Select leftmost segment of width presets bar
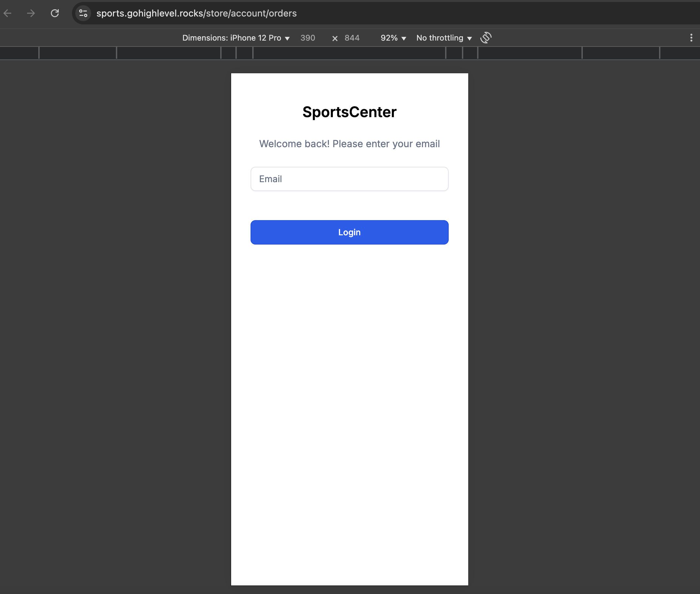 19,53
